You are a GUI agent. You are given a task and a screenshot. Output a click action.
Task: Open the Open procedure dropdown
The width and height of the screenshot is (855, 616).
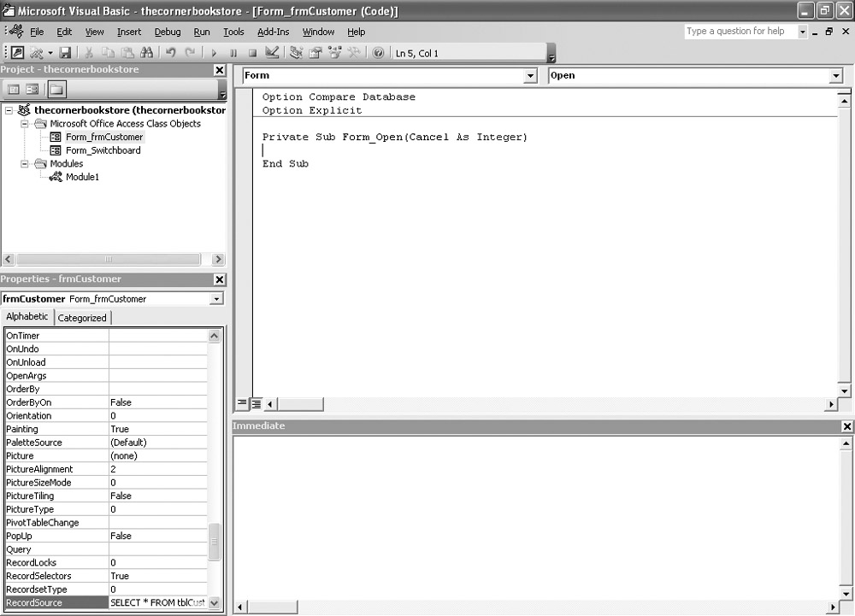pos(835,76)
